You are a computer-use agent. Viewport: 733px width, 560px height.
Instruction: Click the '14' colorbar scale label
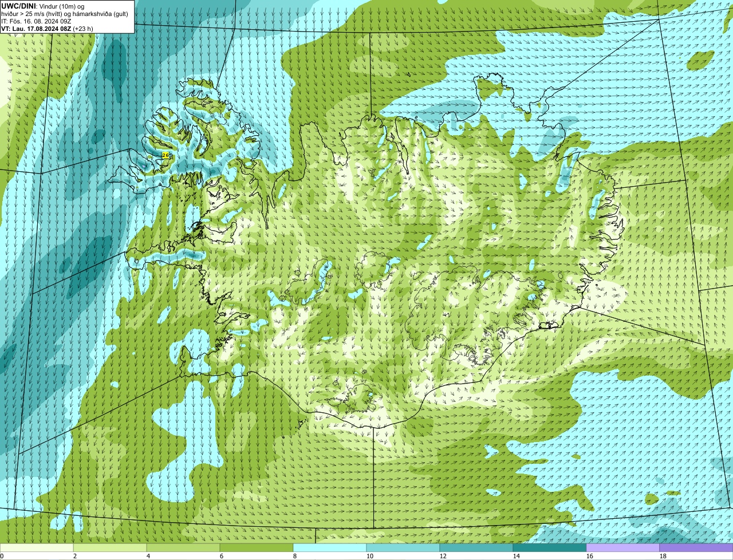(517, 556)
